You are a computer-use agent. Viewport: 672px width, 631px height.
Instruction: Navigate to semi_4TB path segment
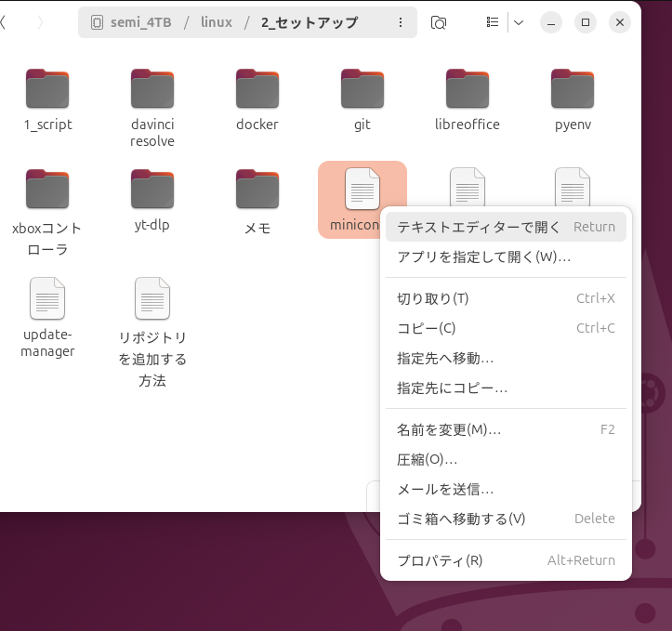pyautogui.click(x=140, y=22)
